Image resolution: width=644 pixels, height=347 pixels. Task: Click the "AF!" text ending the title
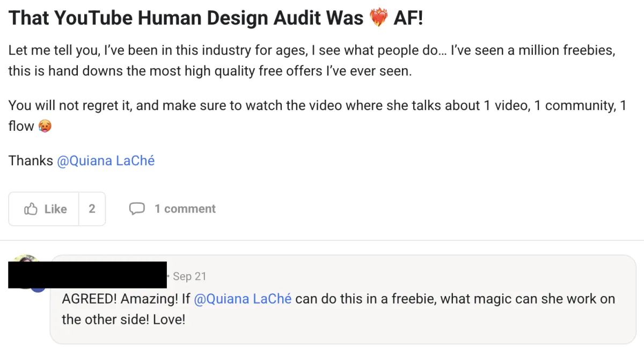[408, 18]
